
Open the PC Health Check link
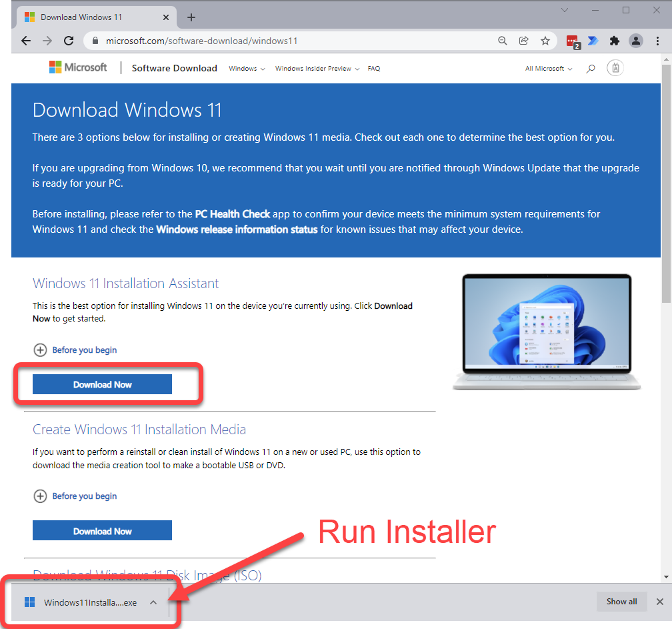pos(232,214)
